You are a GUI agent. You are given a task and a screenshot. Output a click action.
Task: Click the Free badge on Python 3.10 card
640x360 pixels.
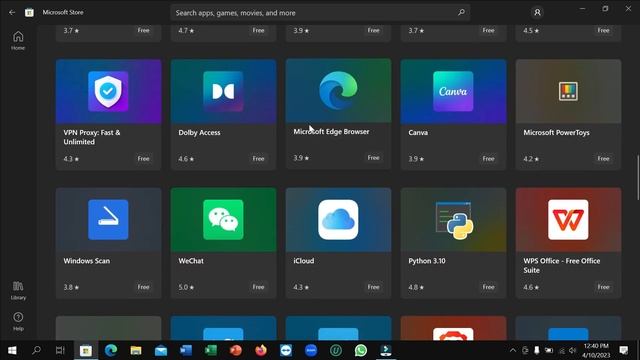pyautogui.click(x=488, y=287)
